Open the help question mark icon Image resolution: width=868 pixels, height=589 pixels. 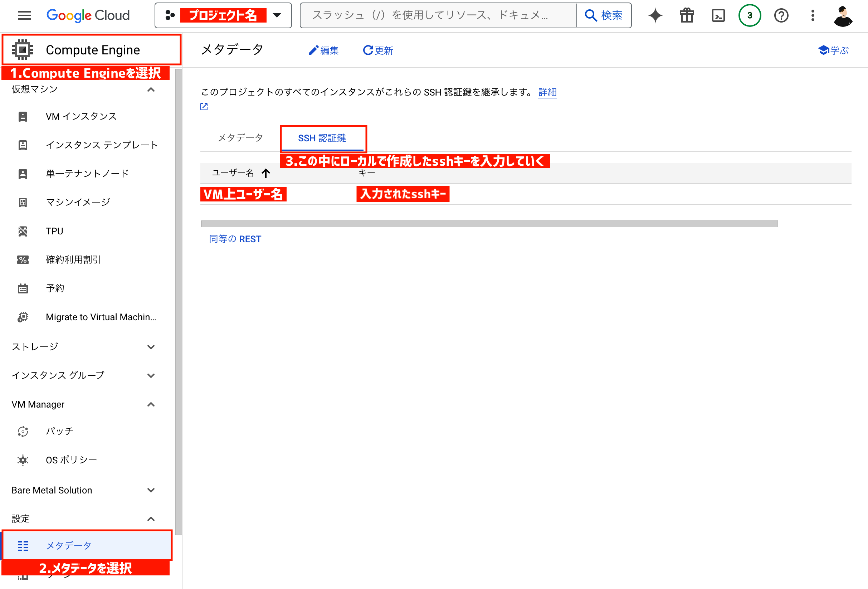click(781, 15)
